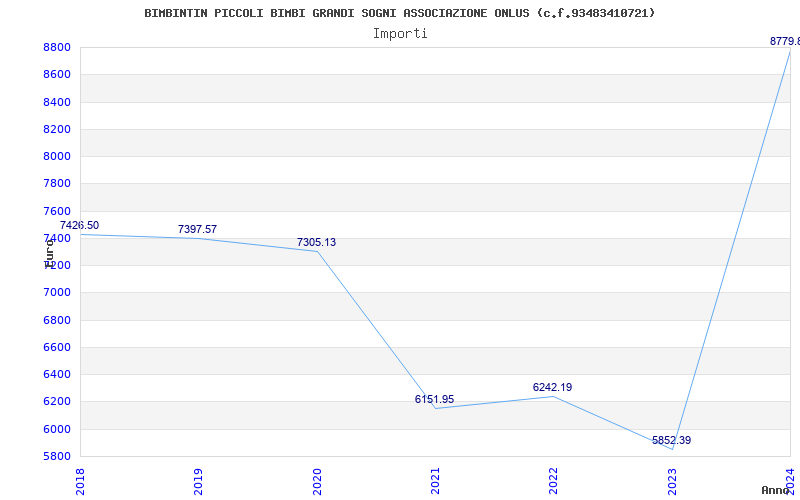Click the 7600 y-axis tick label

(57, 211)
